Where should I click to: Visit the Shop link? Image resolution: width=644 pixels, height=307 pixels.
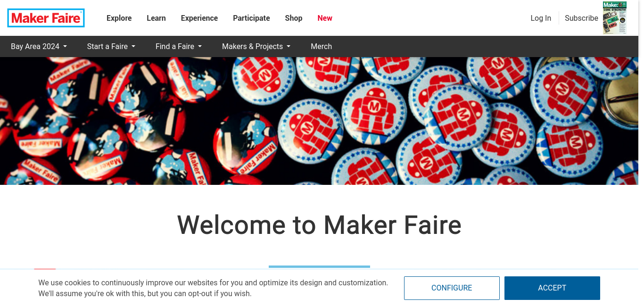click(x=294, y=18)
